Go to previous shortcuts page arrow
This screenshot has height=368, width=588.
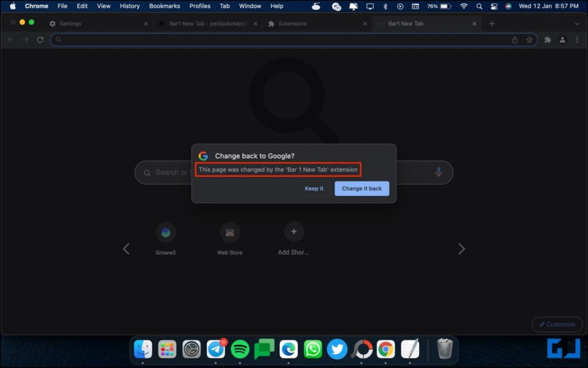(x=126, y=249)
